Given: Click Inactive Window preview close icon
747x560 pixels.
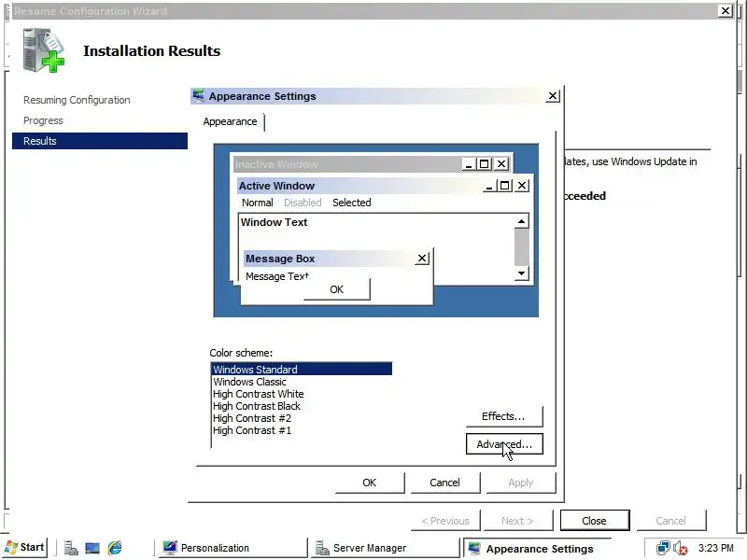Looking at the screenshot, I should [x=501, y=164].
